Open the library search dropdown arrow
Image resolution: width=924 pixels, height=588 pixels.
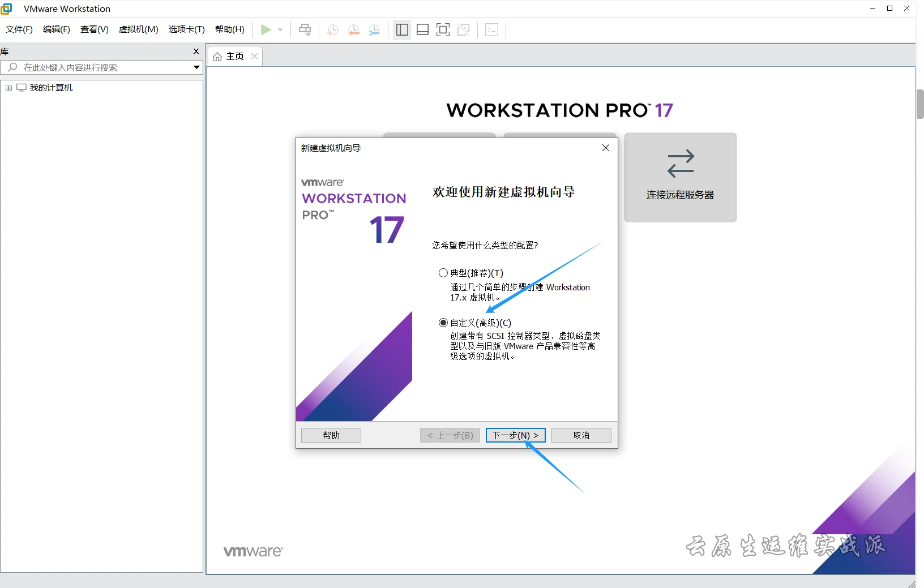coord(196,67)
